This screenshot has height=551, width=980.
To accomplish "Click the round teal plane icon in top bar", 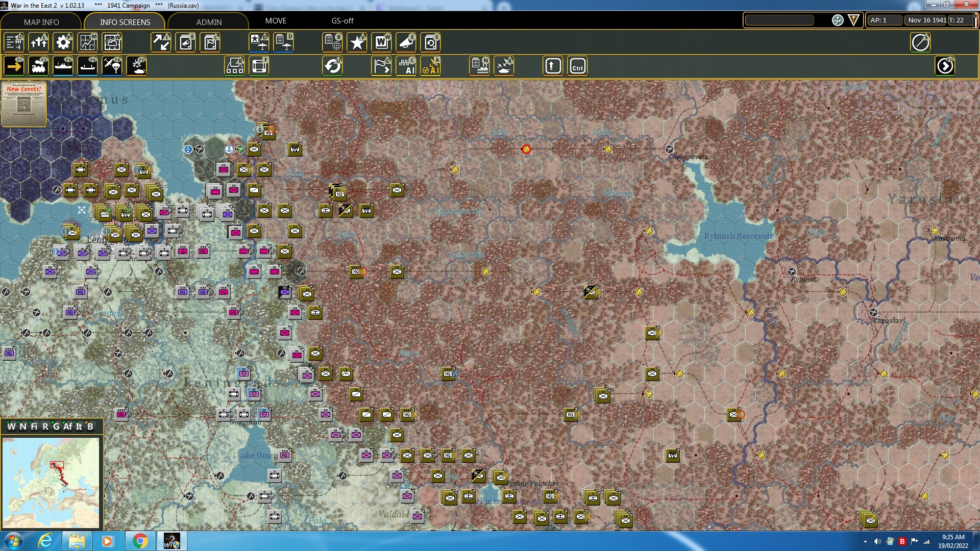I will click(x=838, y=20).
